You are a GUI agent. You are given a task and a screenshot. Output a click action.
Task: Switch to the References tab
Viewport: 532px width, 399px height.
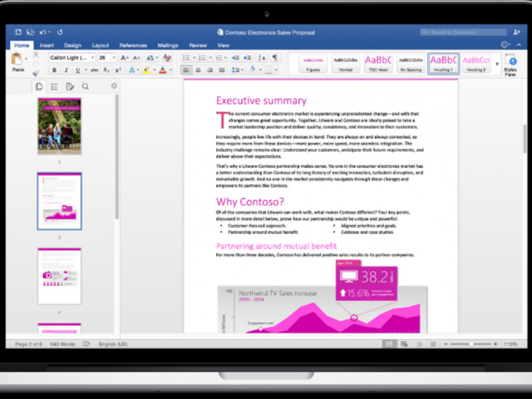pos(133,45)
